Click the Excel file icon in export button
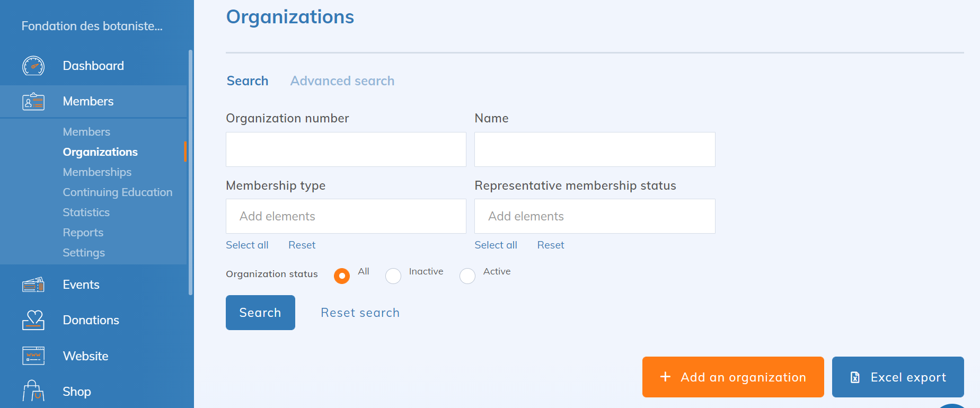Viewport: 980px width, 408px height. [855, 377]
